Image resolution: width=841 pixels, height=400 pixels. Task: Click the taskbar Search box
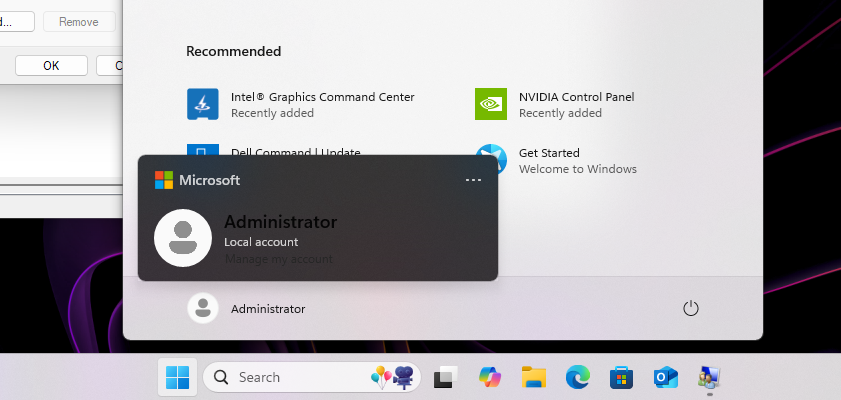point(312,377)
